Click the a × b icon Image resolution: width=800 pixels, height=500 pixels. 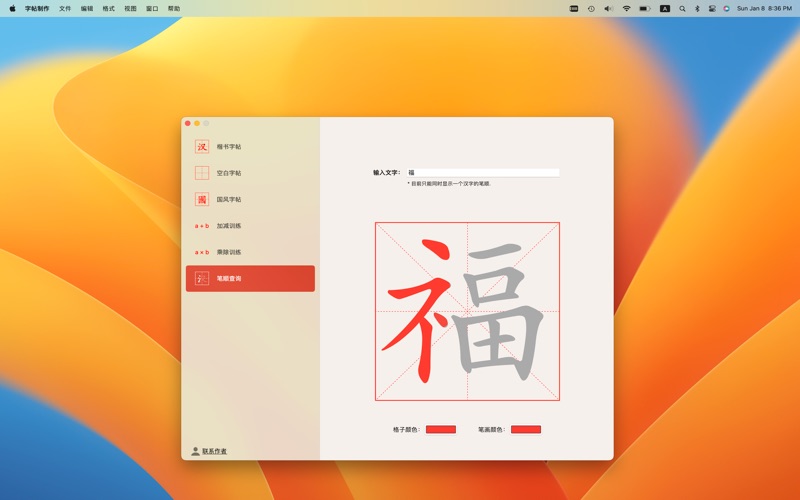[202, 252]
